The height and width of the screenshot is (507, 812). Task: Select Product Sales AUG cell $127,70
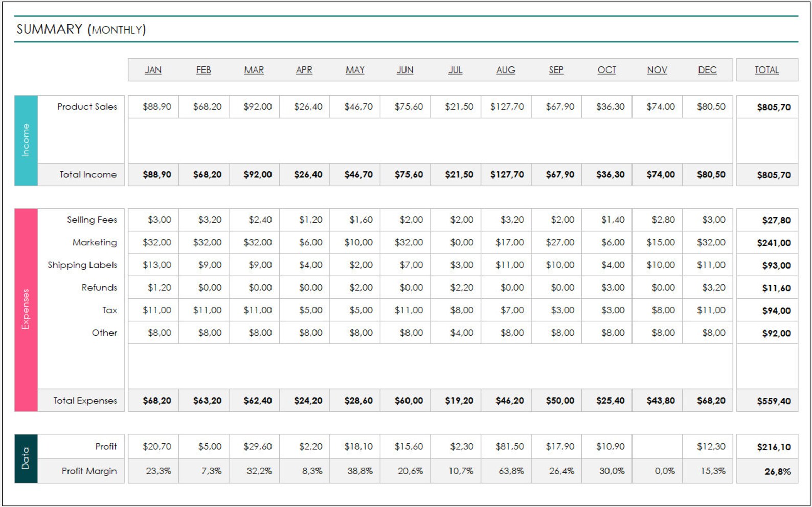point(506,107)
